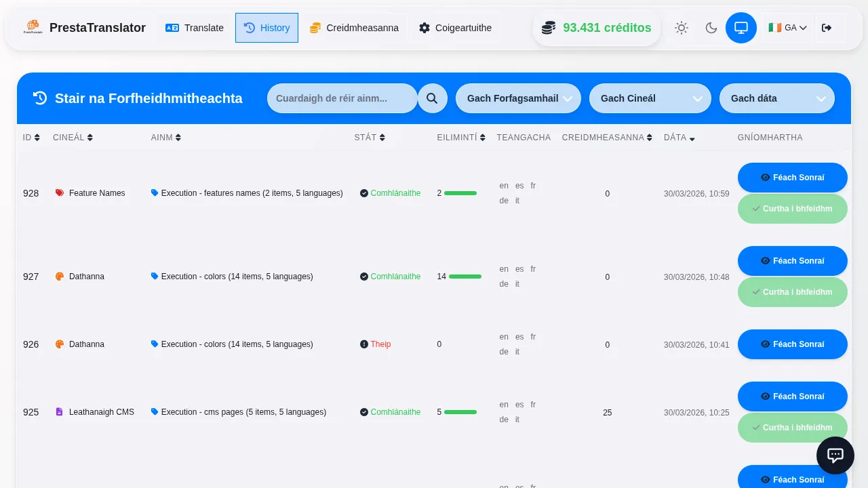Click the progress bar in row 927

coord(465,277)
